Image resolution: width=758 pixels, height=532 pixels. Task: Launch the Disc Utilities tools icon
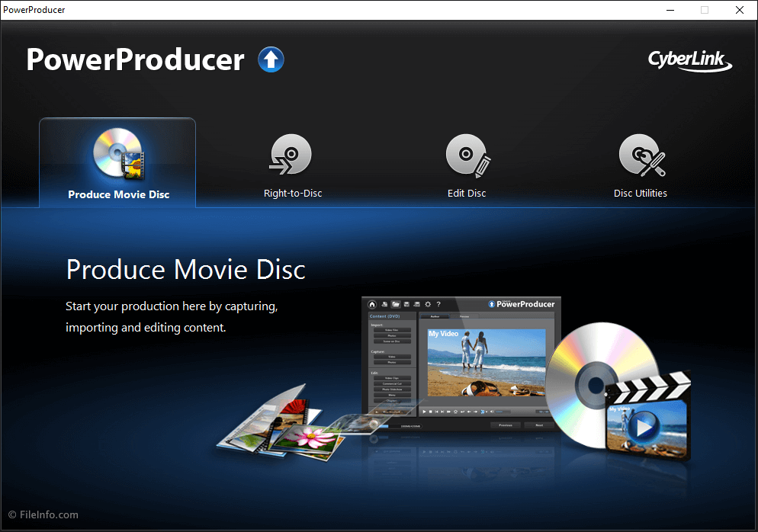[x=642, y=155]
